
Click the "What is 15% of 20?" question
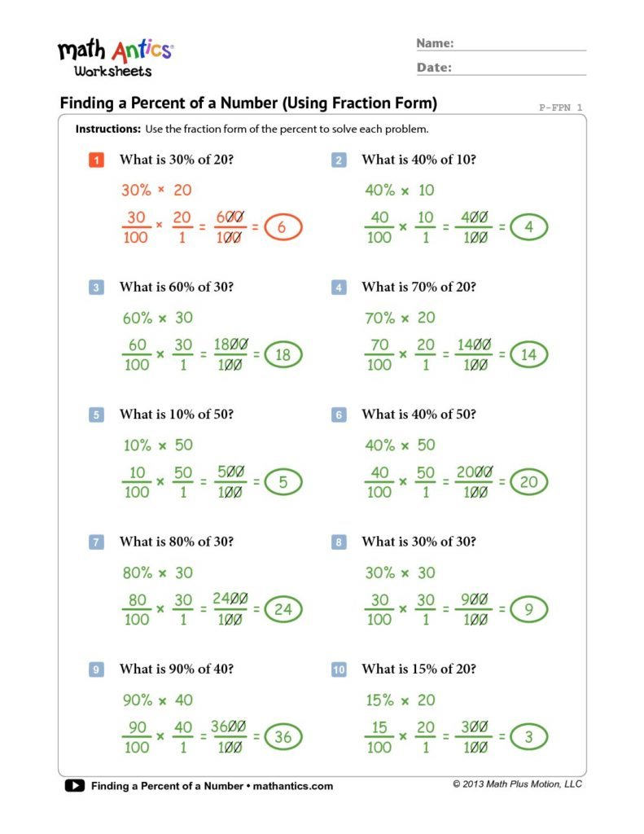pyautogui.click(x=418, y=669)
